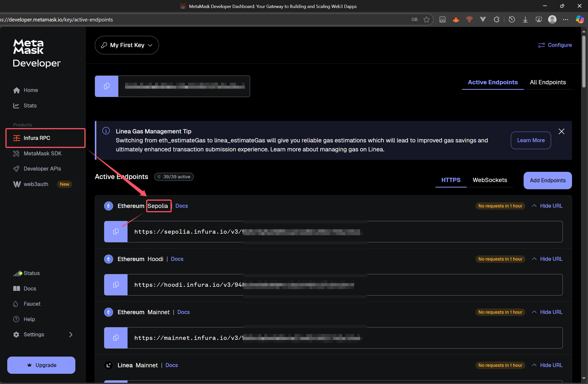Image resolution: width=588 pixels, height=384 pixels.
Task: Copy the Hoodi endpoint URL
Action: tap(116, 285)
